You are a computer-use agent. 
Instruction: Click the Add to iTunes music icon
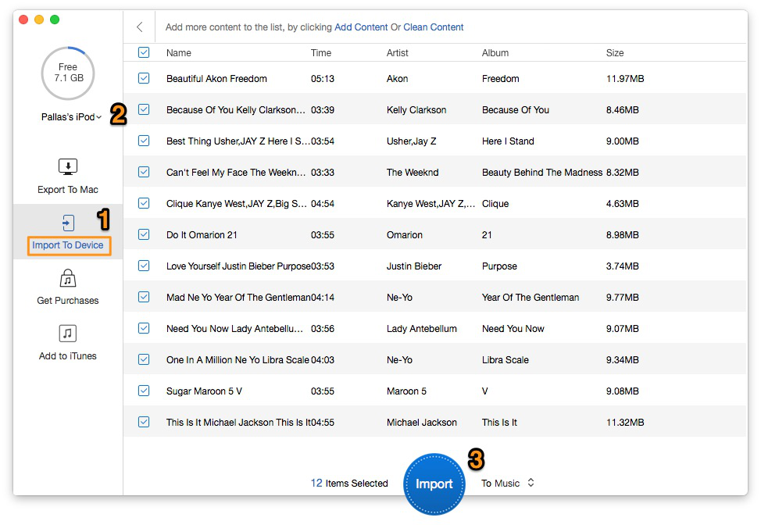[68, 334]
